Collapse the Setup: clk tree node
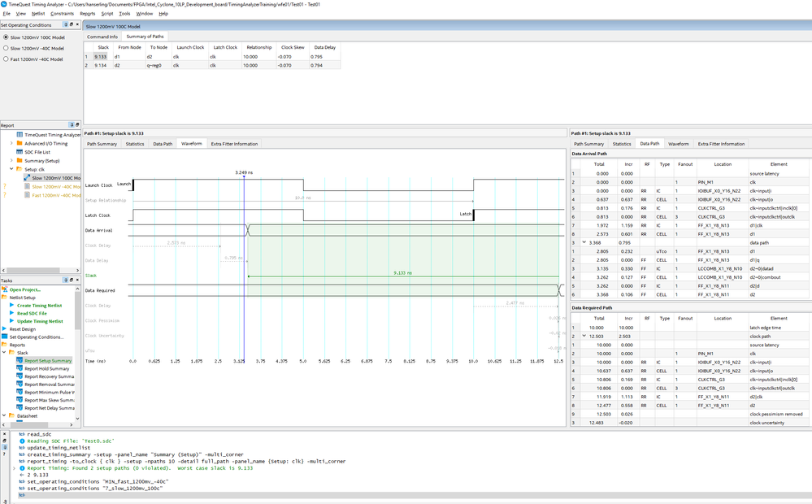 tap(11, 169)
